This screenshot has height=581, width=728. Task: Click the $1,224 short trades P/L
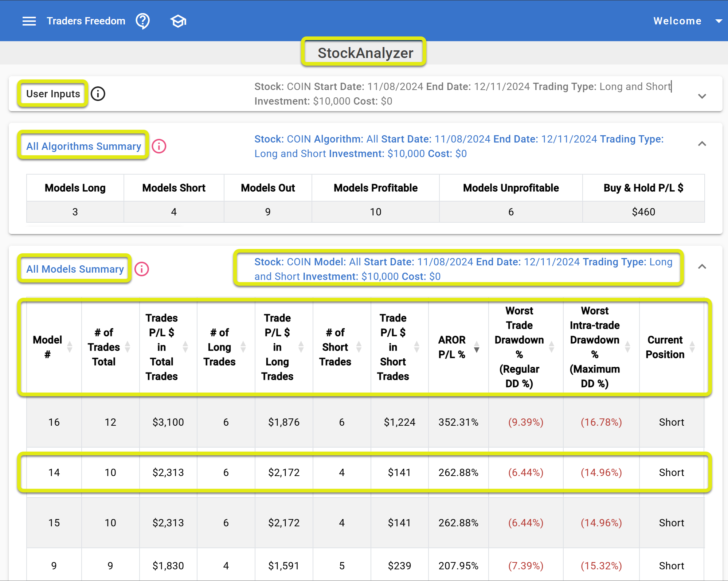(400, 422)
